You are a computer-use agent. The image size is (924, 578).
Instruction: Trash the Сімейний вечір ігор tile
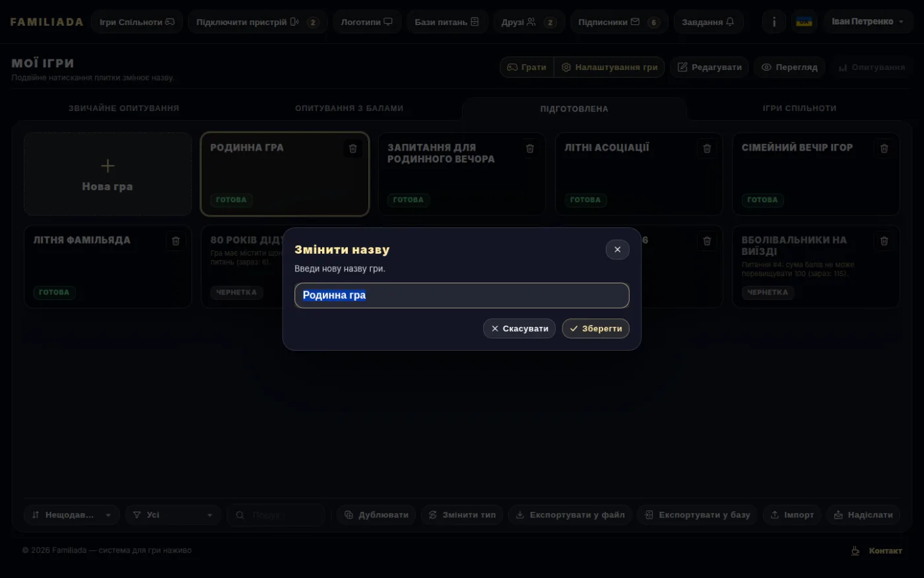coord(884,149)
